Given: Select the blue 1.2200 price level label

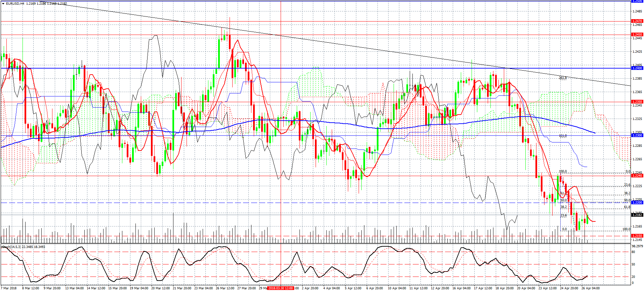Looking at the screenshot, I should [x=637, y=203].
